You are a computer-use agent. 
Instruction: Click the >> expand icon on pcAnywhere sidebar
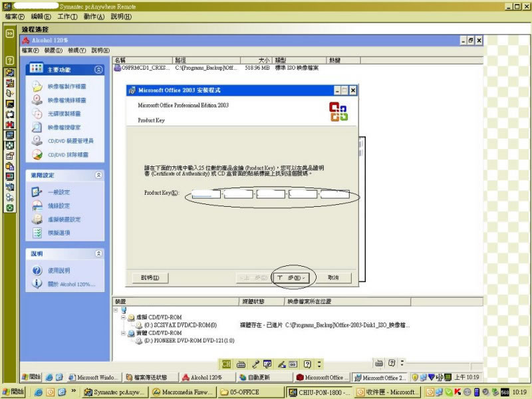[10, 33]
